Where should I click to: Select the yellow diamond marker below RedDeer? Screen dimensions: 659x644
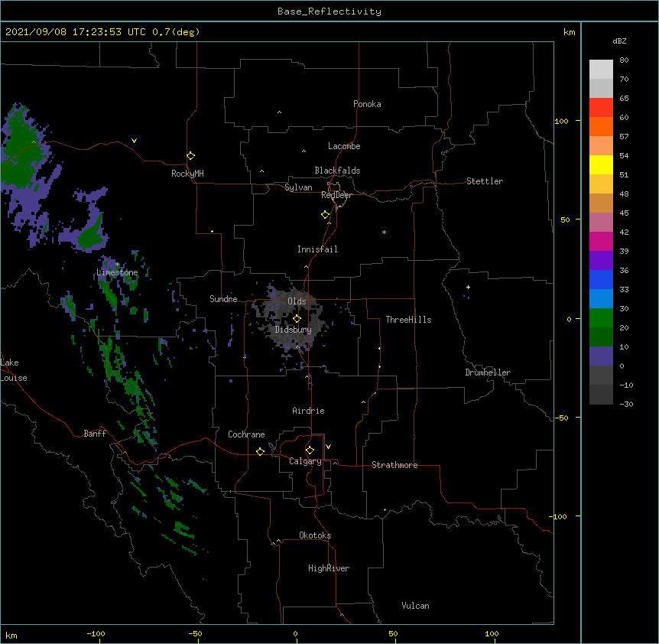pos(325,215)
